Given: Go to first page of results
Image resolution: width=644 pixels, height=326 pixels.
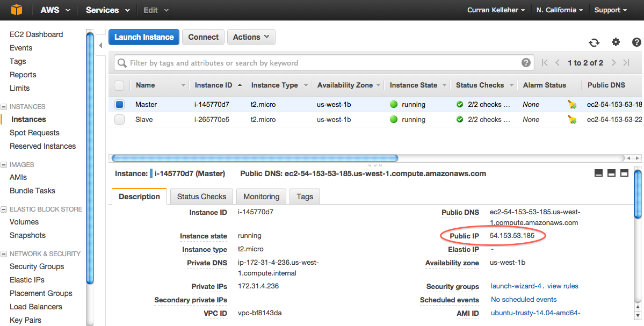Looking at the screenshot, I should (x=545, y=63).
